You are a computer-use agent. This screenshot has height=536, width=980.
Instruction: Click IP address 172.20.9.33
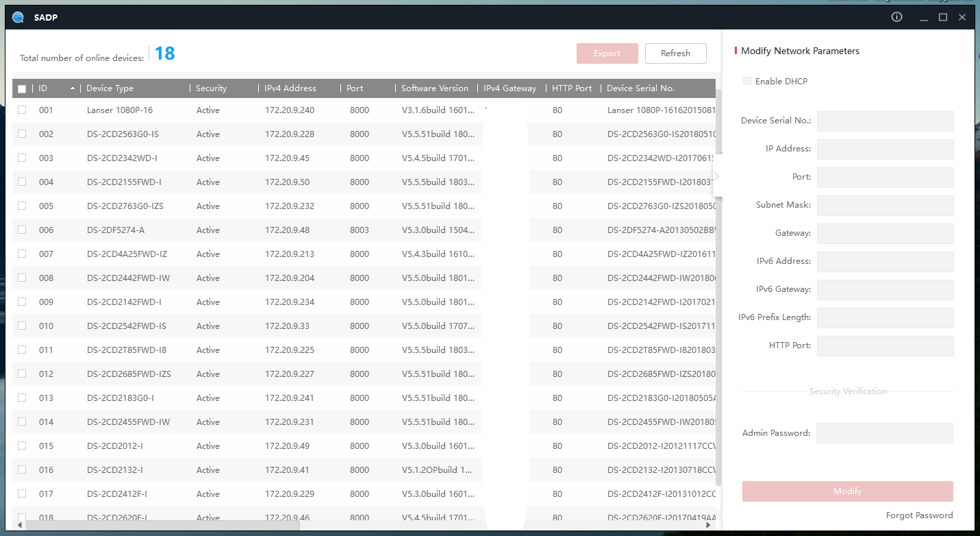[x=287, y=326]
